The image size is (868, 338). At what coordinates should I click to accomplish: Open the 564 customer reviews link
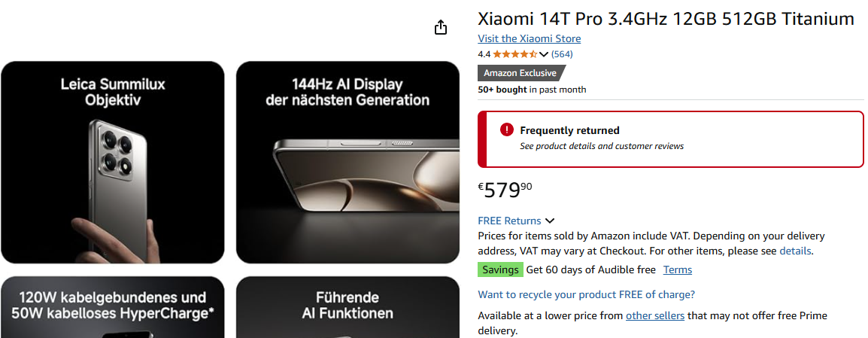[562, 54]
